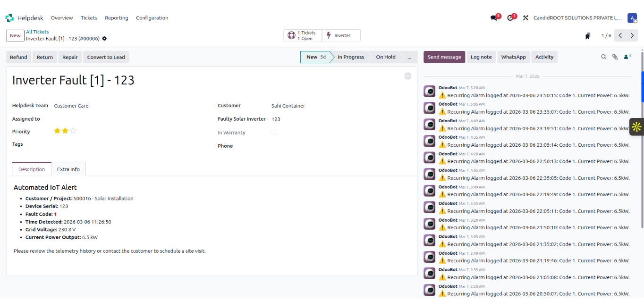Show followers icon with count 2

click(x=627, y=57)
